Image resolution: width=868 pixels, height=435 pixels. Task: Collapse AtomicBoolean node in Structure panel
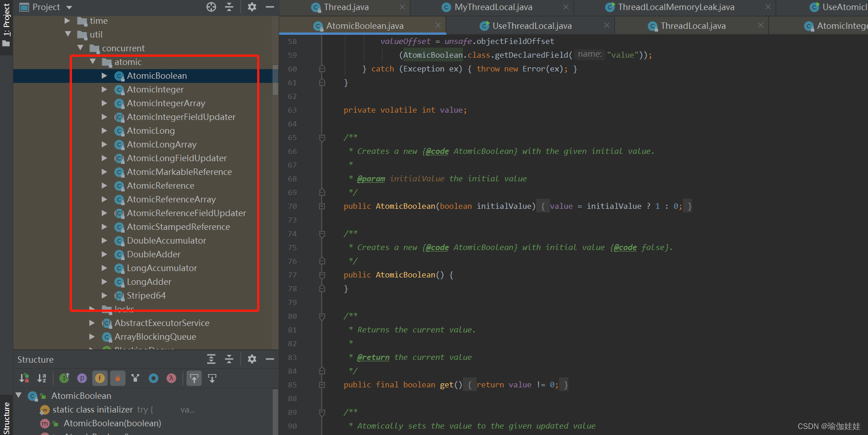19,395
